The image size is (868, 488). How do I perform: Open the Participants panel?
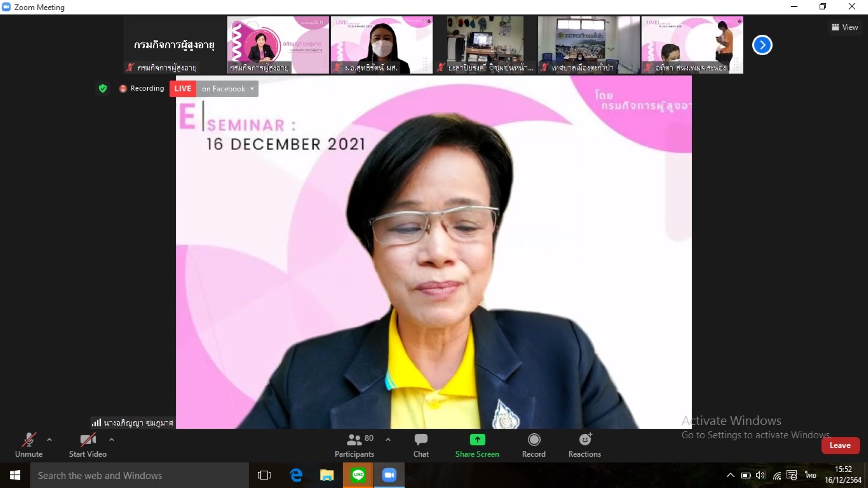click(x=354, y=445)
